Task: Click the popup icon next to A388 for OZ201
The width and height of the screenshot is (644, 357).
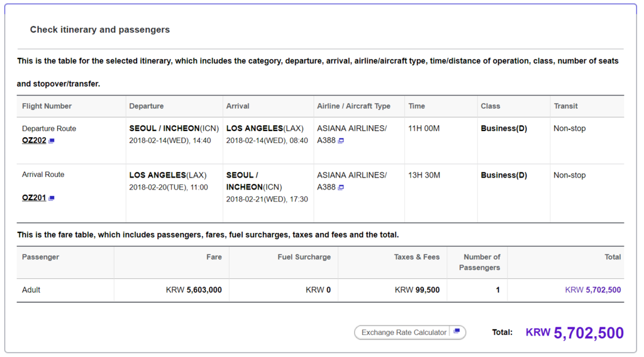Action: (341, 188)
